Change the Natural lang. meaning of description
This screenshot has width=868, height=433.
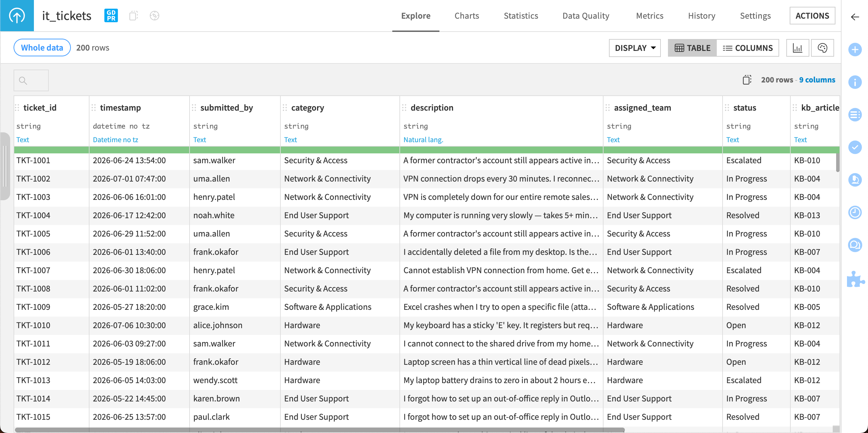pyautogui.click(x=423, y=139)
